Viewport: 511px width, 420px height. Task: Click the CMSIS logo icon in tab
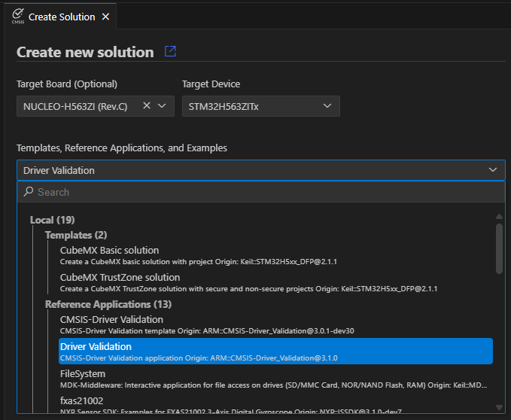17,17
